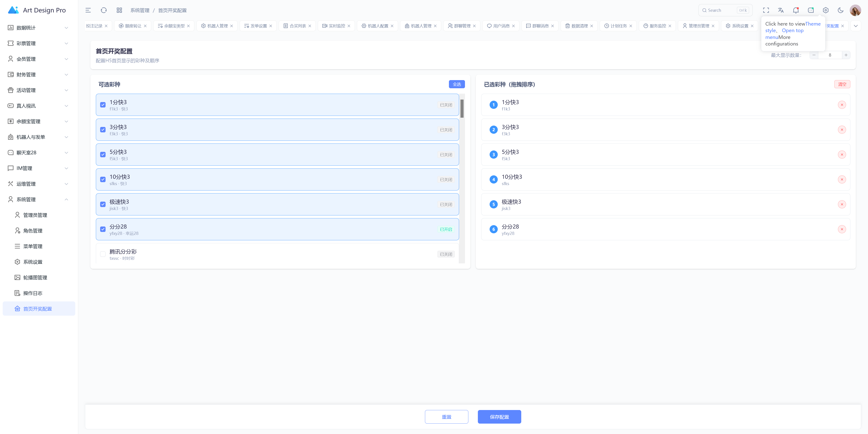
Task: Open the notification bell
Action: coord(796,10)
